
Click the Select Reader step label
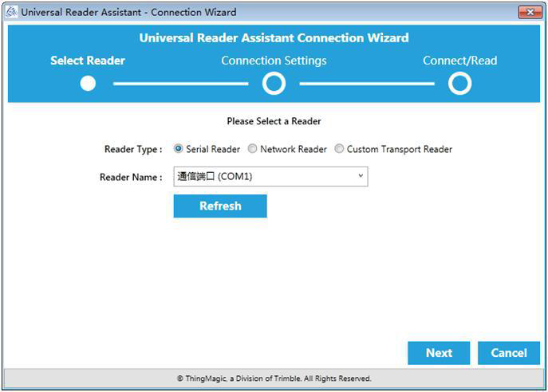(x=88, y=61)
